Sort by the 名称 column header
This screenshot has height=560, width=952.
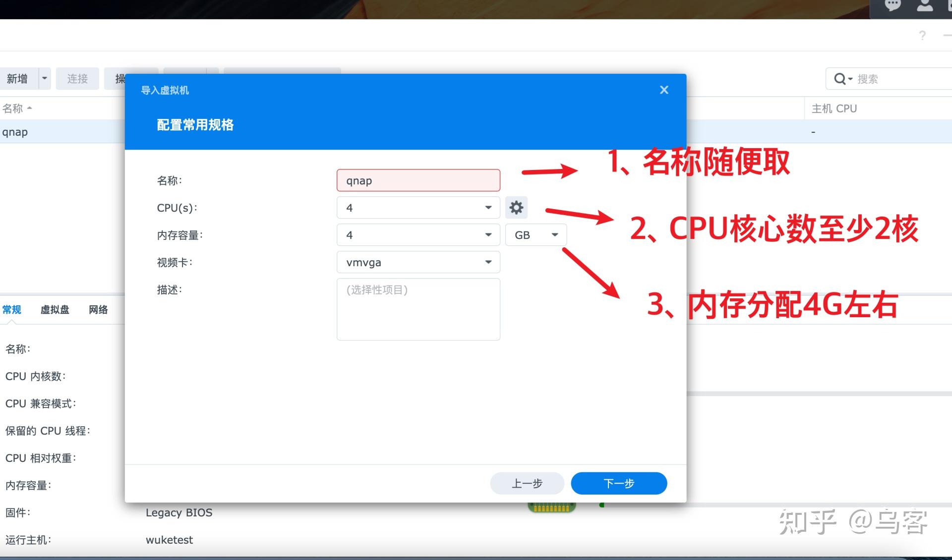click(13, 109)
